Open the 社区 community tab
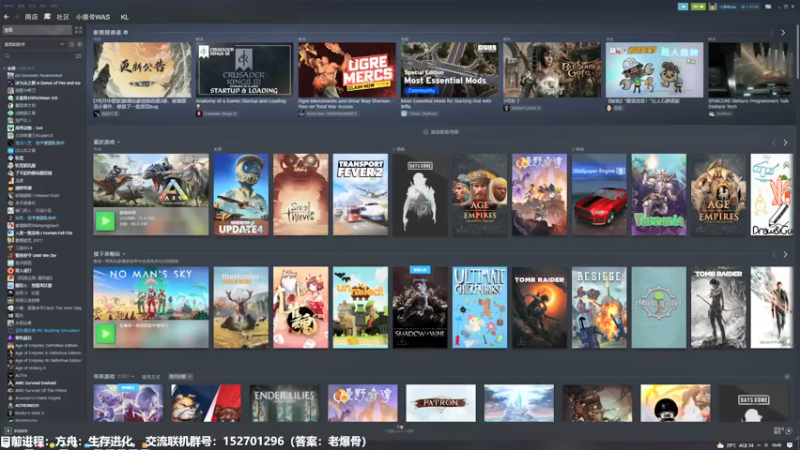Viewport: 800px width, 450px height. (x=63, y=17)
